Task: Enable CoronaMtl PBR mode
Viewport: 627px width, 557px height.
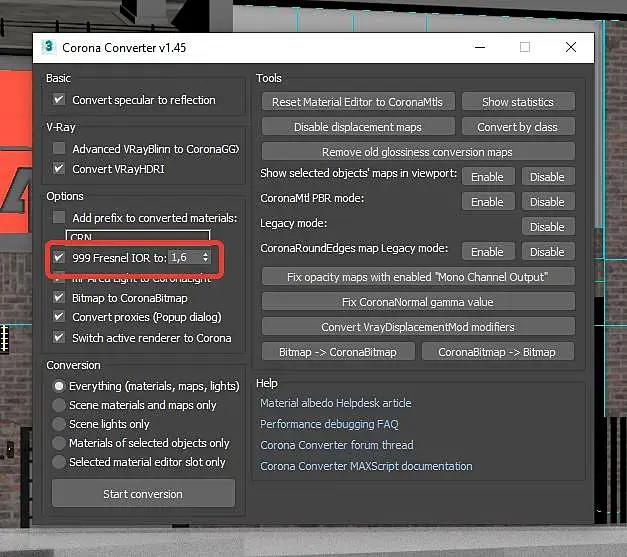Action: (488, 202)
